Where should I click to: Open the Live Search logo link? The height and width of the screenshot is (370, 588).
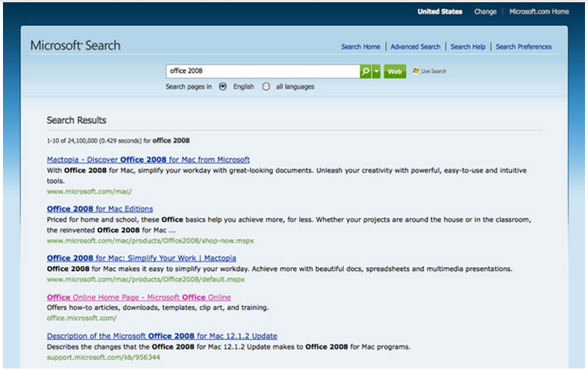tap(430, 71)
